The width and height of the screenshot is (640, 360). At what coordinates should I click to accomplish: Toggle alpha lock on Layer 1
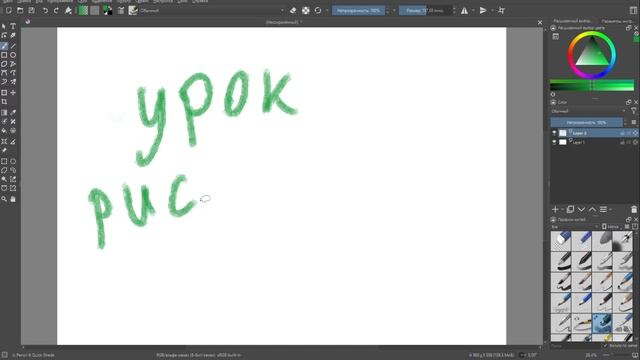point(635,142)
